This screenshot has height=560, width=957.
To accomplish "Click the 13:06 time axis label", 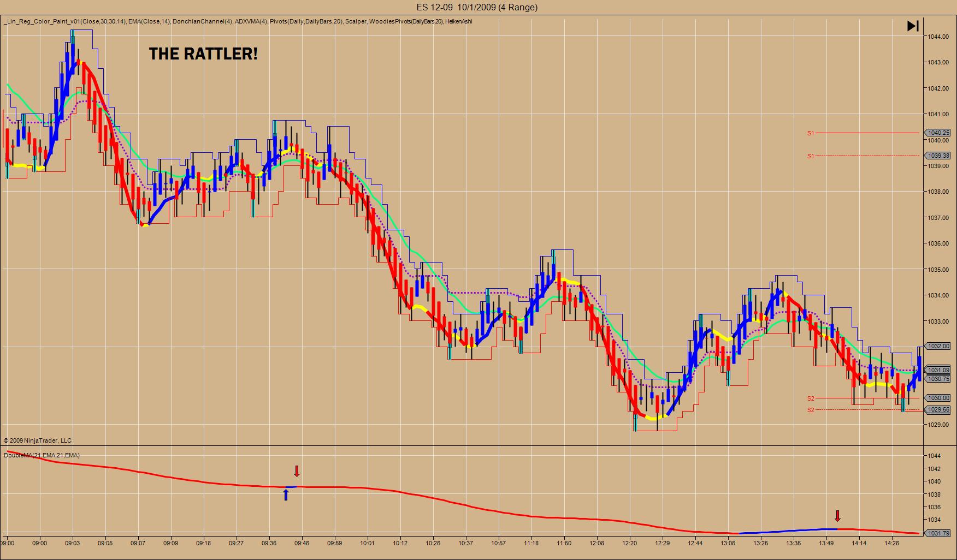I will [728, 543].
